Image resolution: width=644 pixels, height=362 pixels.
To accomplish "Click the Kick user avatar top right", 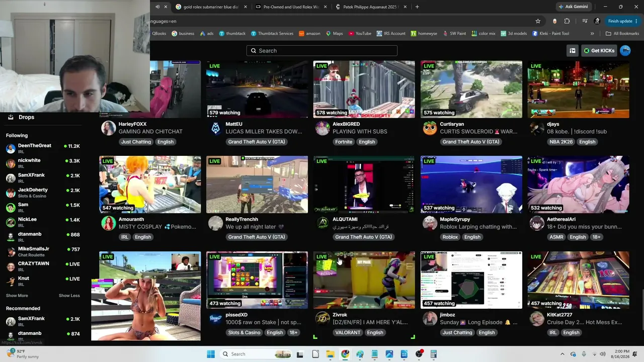I will (x=625, y=51).
